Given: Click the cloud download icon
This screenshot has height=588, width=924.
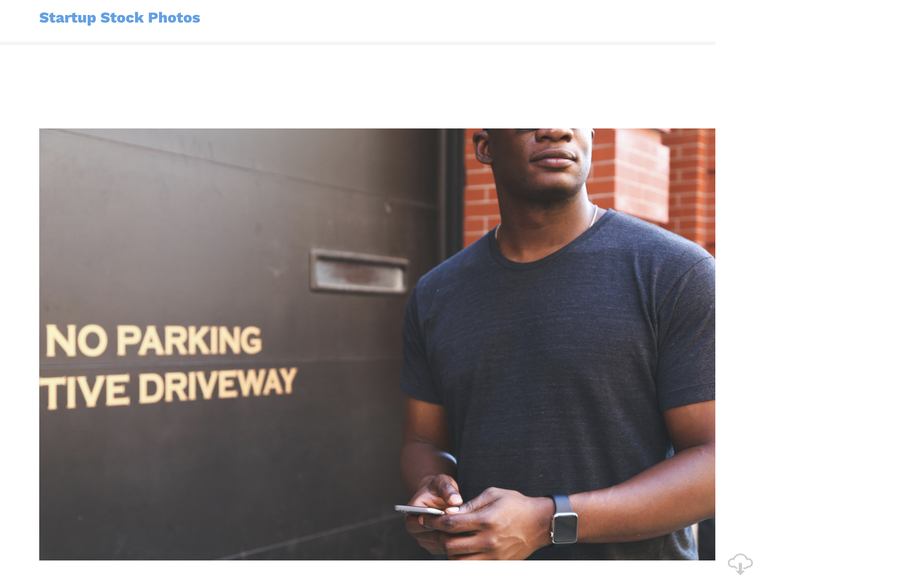Looking at the screenshot, I should [x=740, y=564].
